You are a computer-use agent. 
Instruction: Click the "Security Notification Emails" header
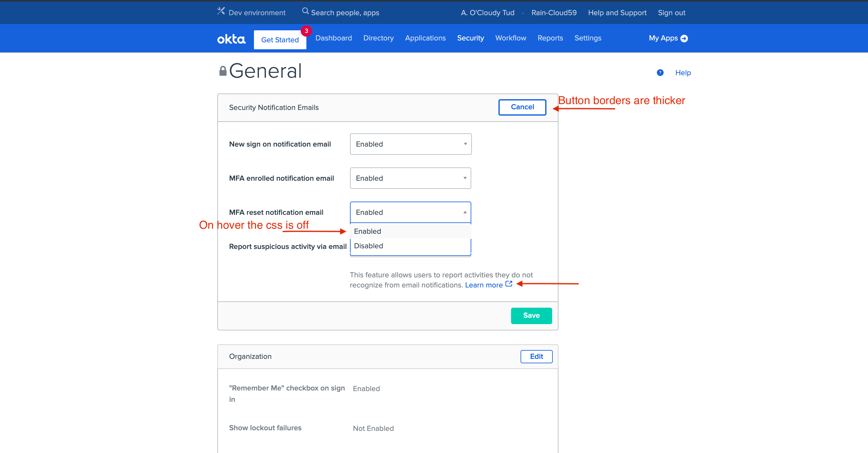tap(274, 107)
